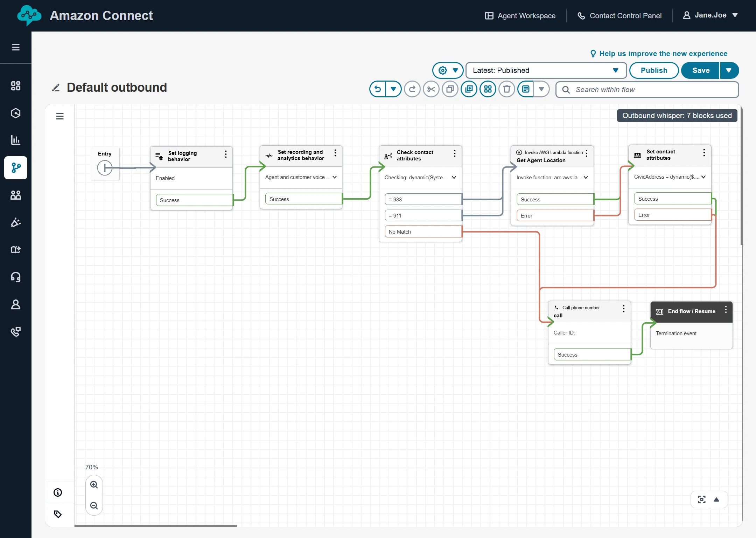Open routing flows in sidebar
The width and height of the screenshot is (756, 538).
(x=16, y=168)
